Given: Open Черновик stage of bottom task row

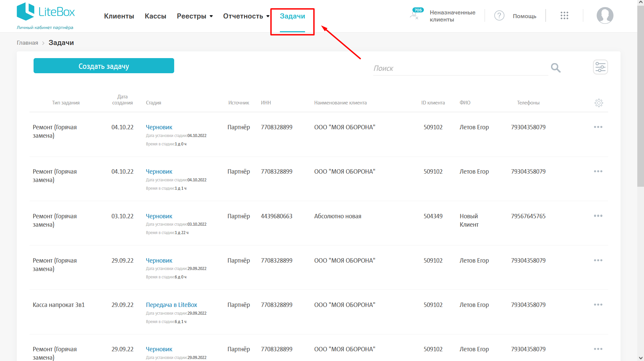Looking at the screenshot, I should pyautogui.click(x=159, y=349).
